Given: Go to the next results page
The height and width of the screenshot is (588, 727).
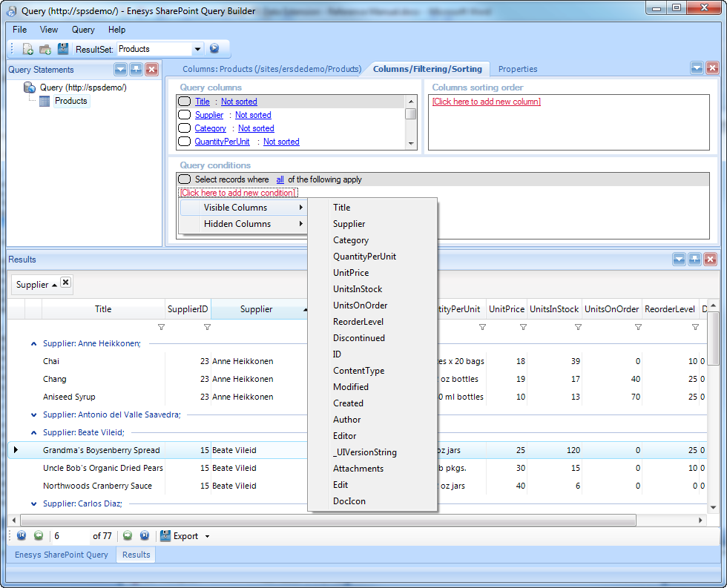Looking at the screenshot, I should [128, 535].
